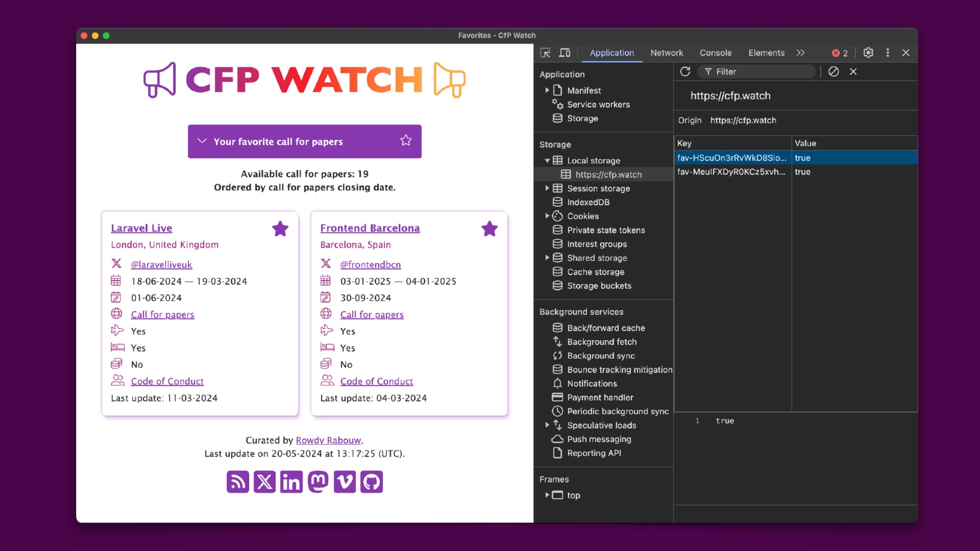Clear all storage entries with circle-slash icon
The image size is (980, 551).
click(834, 71)
